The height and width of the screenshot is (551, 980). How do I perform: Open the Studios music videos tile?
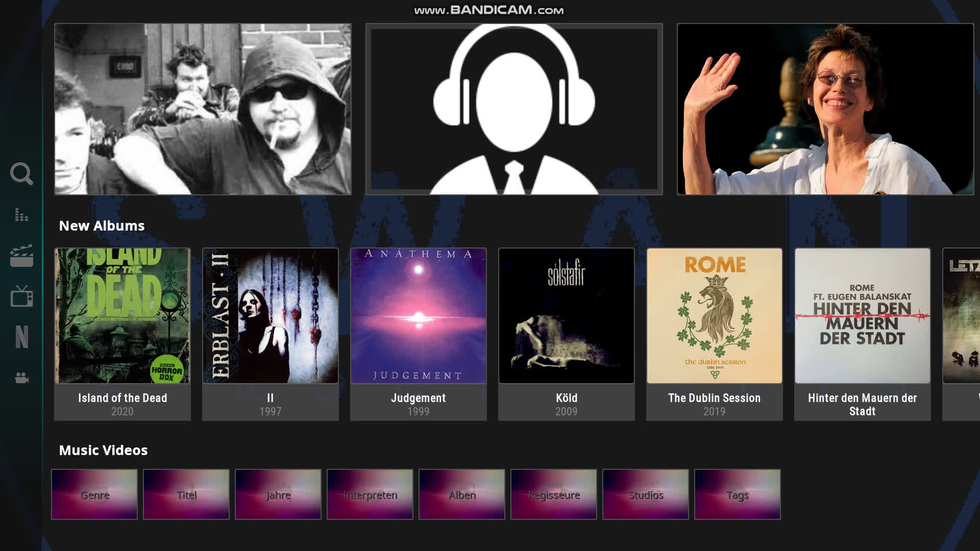coord(646,494)
